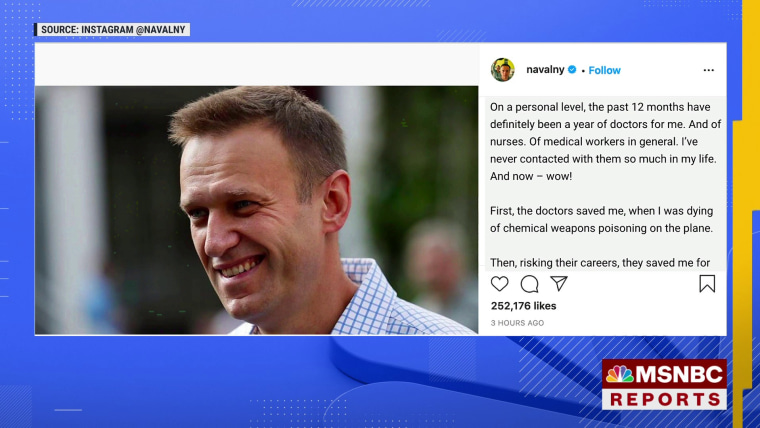Select the caption starting 'On a personal level'
Image resolution: width=760 pixels, height=428 pixels.
(x=605, y=142)
